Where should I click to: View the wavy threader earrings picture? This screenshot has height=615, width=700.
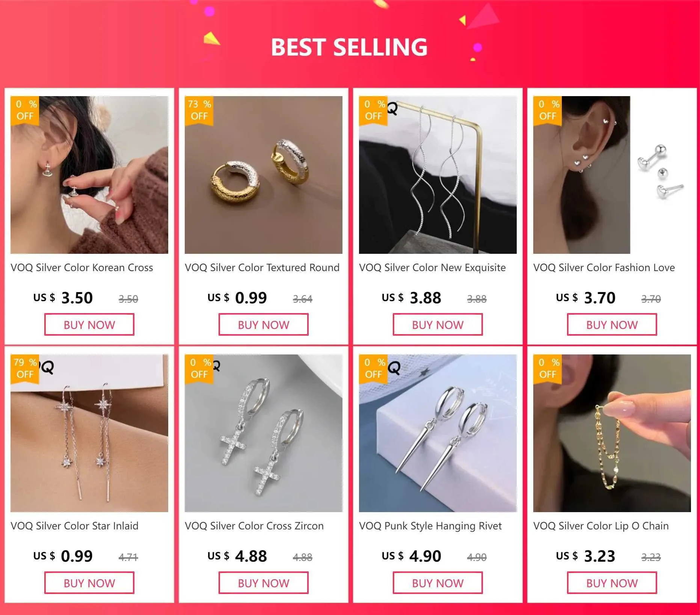coord(438,175)
